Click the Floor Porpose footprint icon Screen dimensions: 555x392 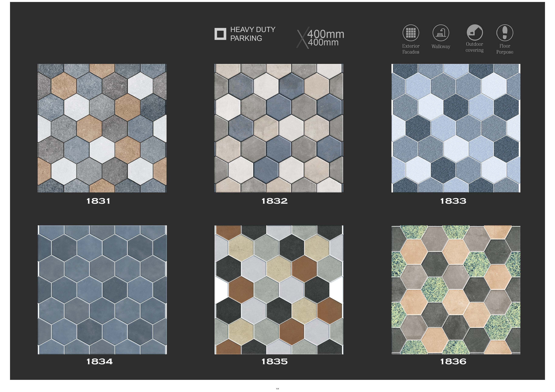[505, 33]
